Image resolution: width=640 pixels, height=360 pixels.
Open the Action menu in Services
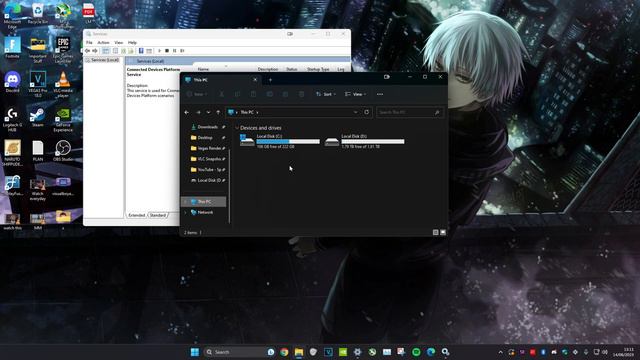click(103, 42)
